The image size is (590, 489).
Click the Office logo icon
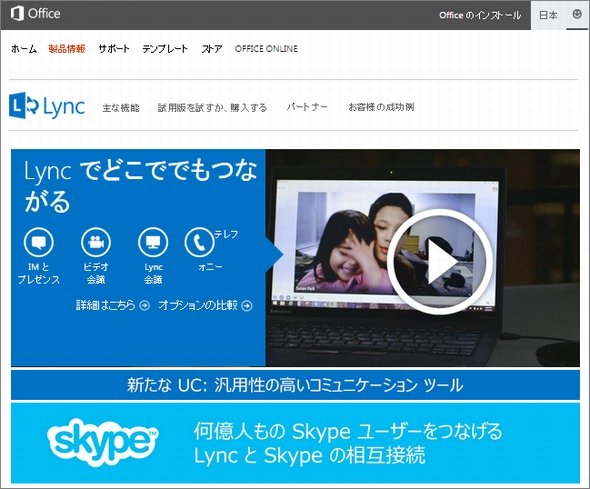pos(17,14)
